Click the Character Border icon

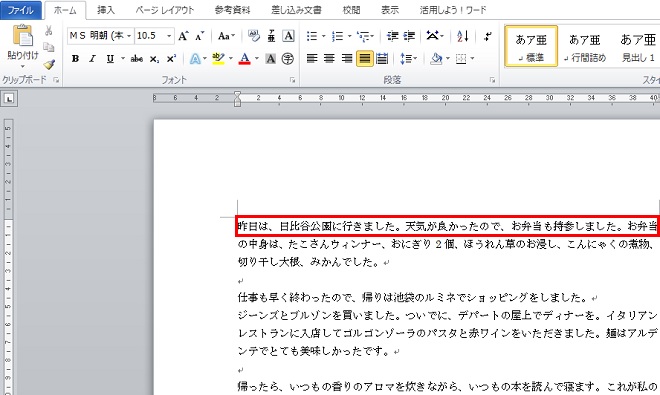288,36
